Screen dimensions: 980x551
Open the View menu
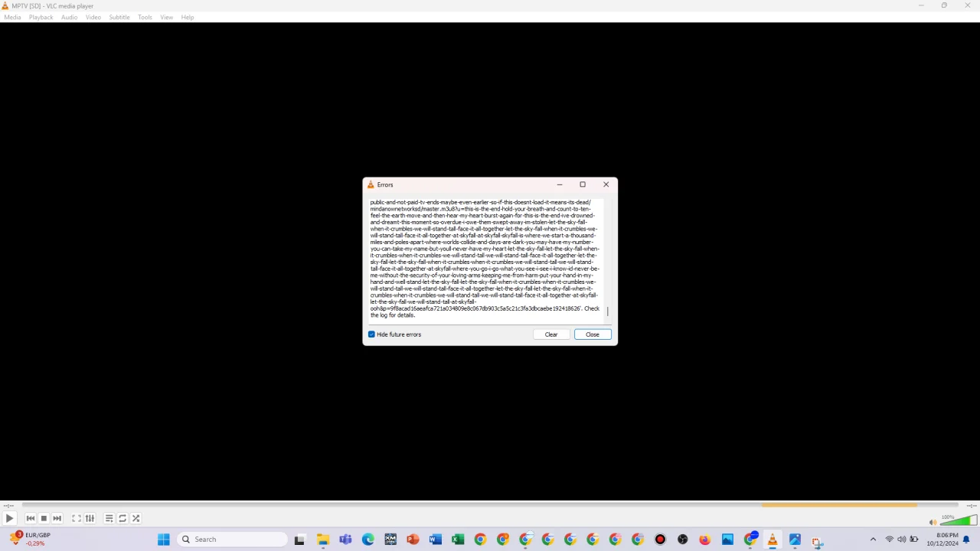[166, 17]
